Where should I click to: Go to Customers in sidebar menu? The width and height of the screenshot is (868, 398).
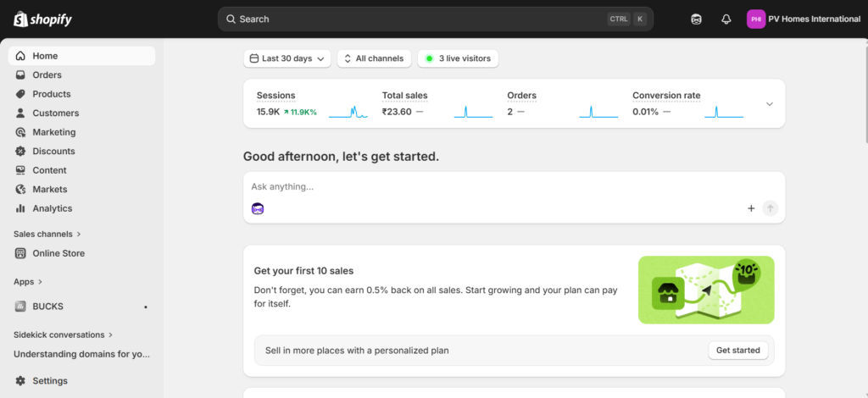tap(56, 113)
